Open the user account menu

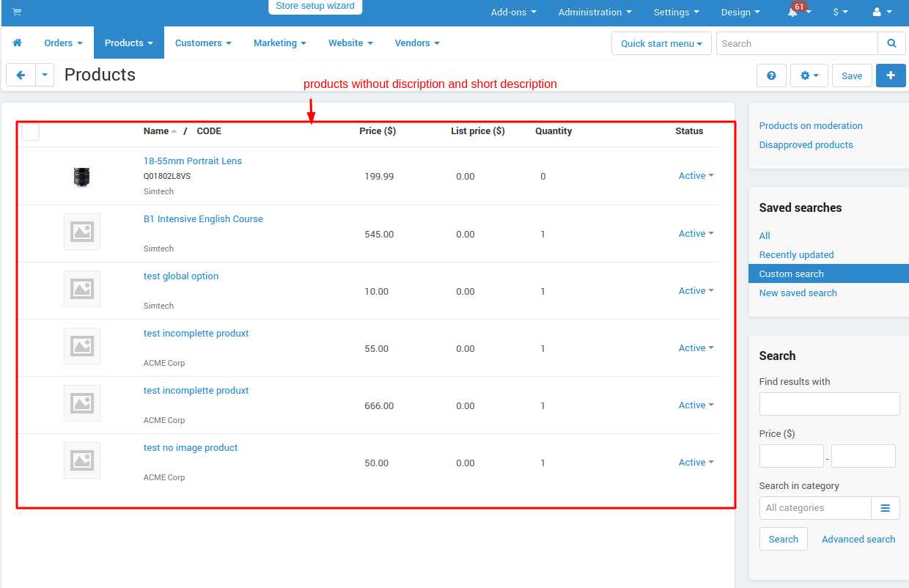pos(882,12)
